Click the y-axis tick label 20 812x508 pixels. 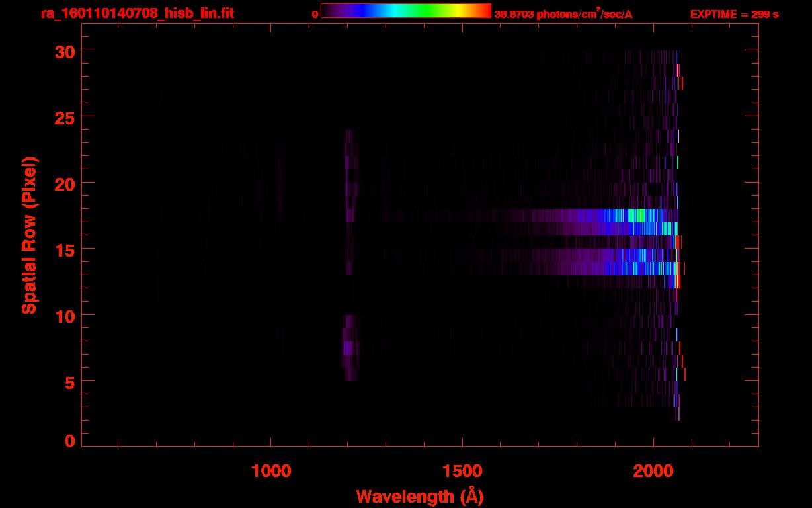[65, 183]
